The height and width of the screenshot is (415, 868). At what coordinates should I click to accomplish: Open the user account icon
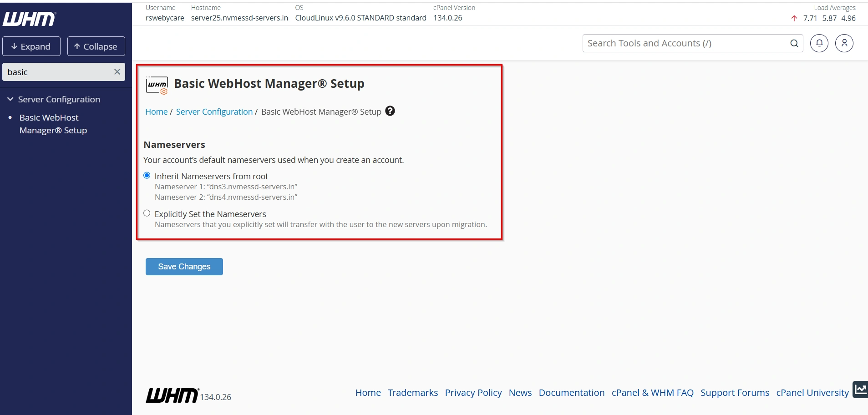click(x=844, y=43)
